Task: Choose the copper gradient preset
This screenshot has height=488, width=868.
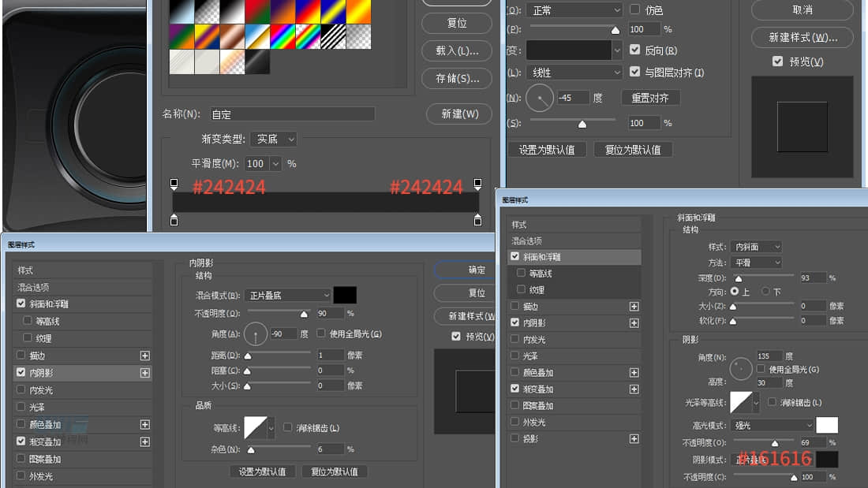Action: tap(232, 36)
